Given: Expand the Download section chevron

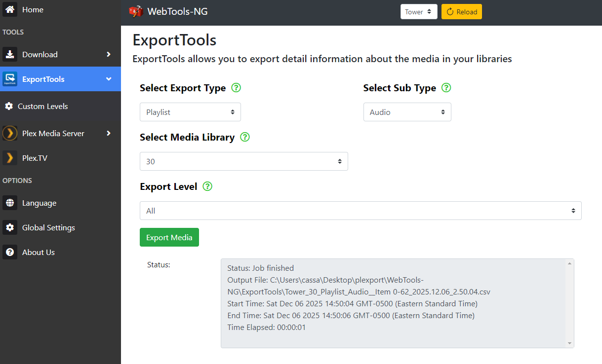Looking at the screenshot, I should [x=110, y=55].
